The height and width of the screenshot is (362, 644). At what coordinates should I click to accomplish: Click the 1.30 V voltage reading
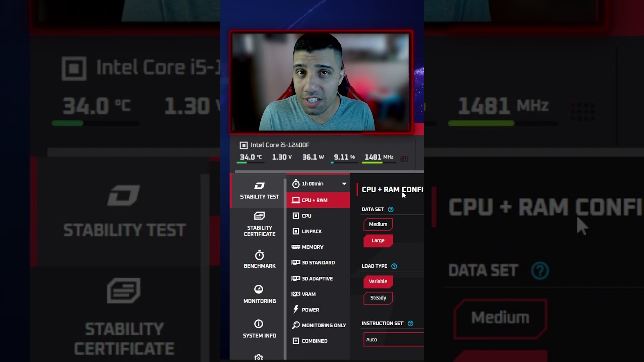(x=282, y=157)
